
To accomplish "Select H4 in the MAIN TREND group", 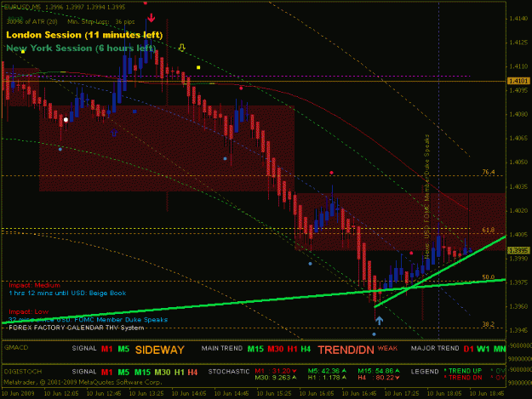I will click(306, 349).
